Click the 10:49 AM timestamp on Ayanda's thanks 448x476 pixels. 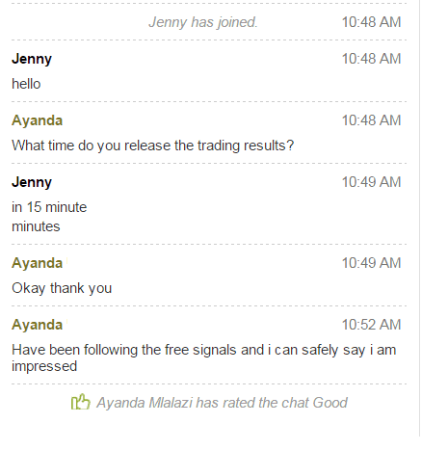[x=371, y=263]
